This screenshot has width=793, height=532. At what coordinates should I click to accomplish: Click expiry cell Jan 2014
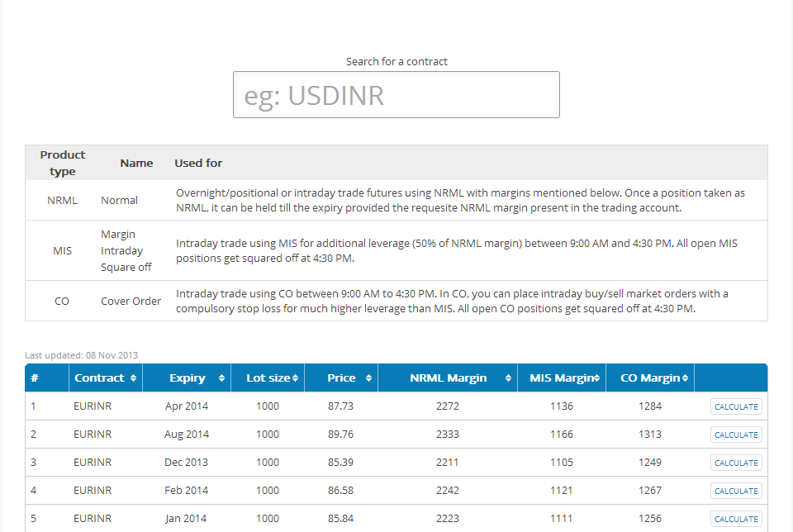[x=186, y=518]
